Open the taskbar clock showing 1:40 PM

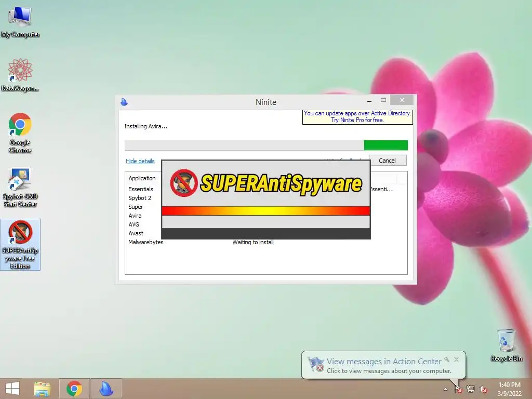pyautogui.click(x=509, y=389)
